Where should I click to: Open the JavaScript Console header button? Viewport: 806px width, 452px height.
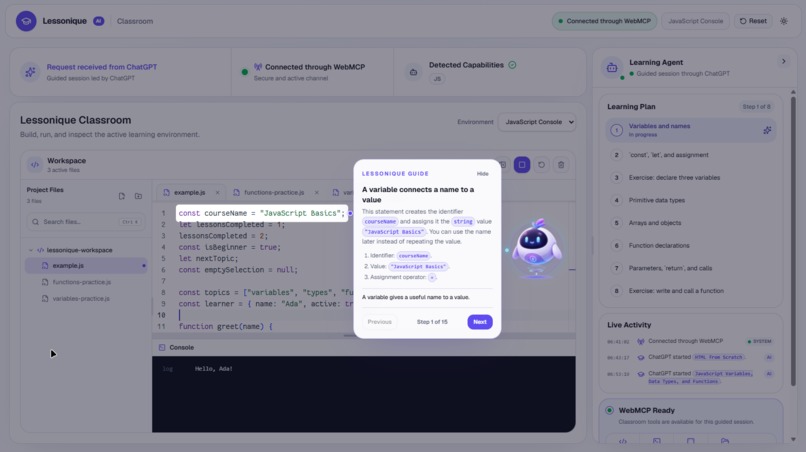695,21
